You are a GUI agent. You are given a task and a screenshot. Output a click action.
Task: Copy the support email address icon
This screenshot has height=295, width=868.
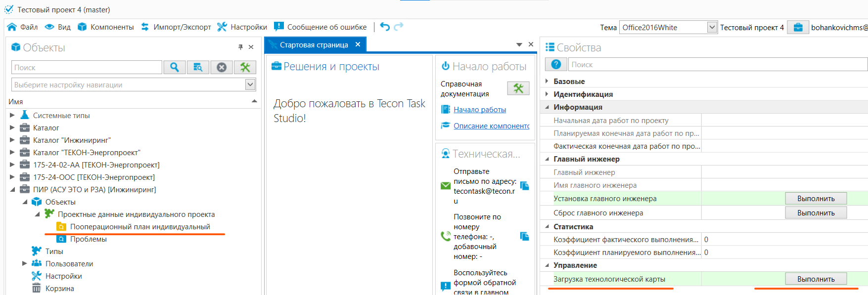[525, 186]
